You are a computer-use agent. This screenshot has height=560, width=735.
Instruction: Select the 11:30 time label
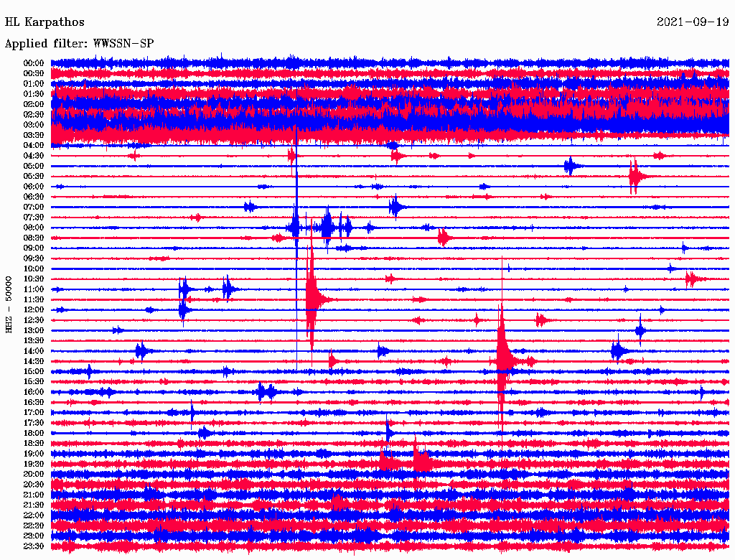(x=34, y=299)
